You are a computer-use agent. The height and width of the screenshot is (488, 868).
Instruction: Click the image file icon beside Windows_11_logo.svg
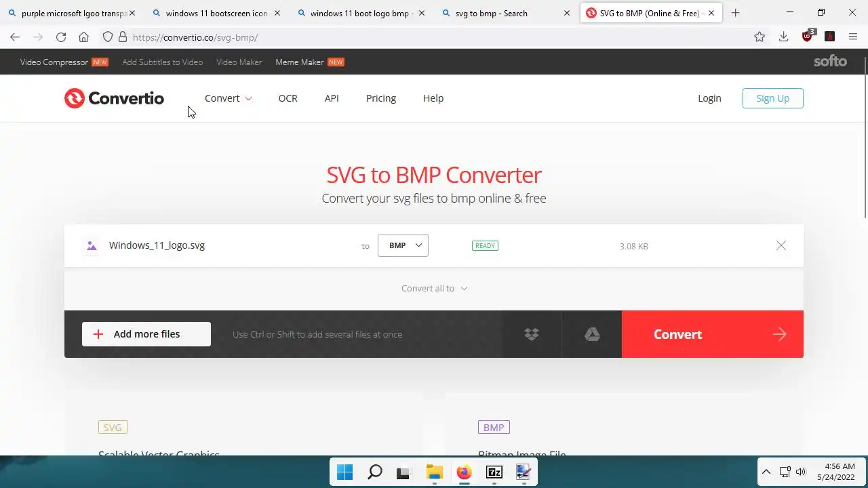click(x=92, y=246)
